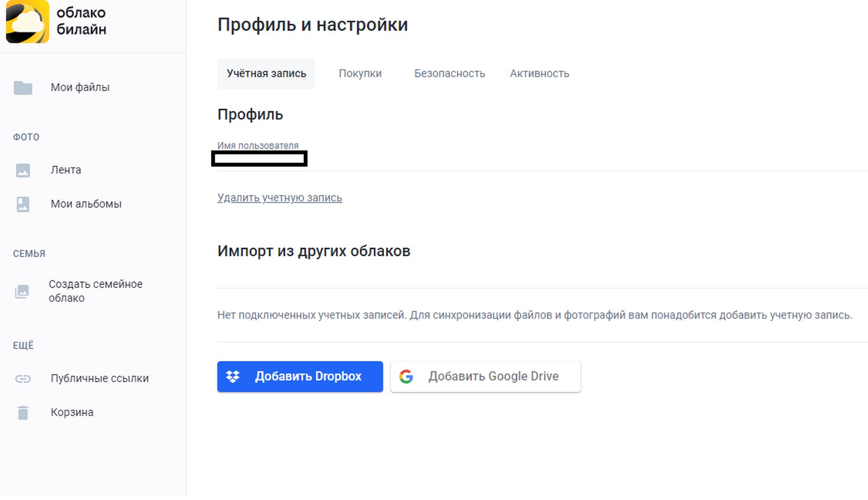The width and height of the screenshot is (868, 500).
Task: Open the Активность tab
Action: (x=539, y=74)
